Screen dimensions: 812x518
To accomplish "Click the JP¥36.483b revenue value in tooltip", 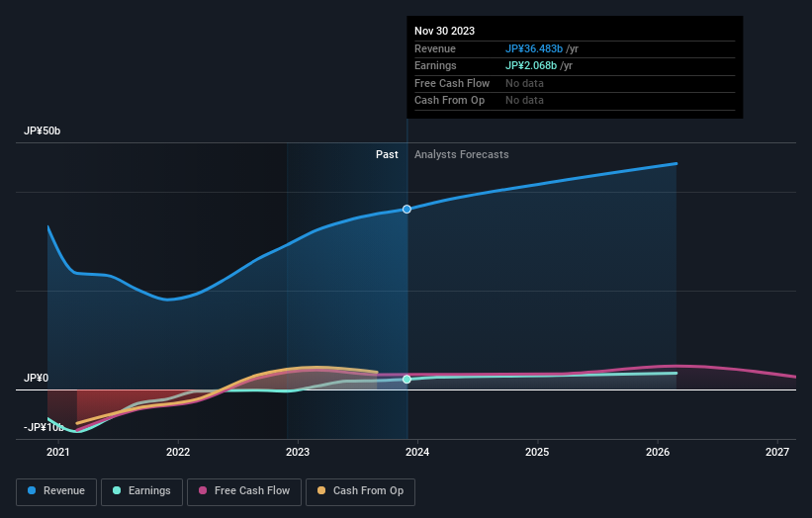I will 534,48.
